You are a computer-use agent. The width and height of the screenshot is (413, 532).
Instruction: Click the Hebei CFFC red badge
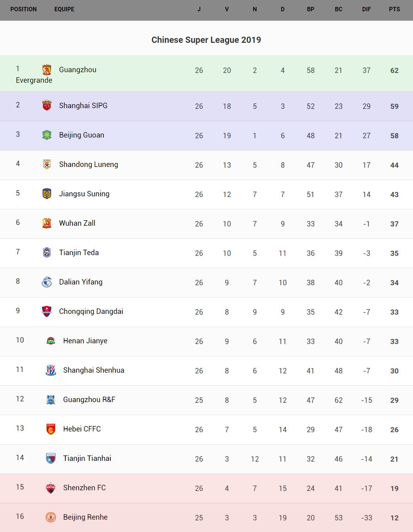click(51, 429)
